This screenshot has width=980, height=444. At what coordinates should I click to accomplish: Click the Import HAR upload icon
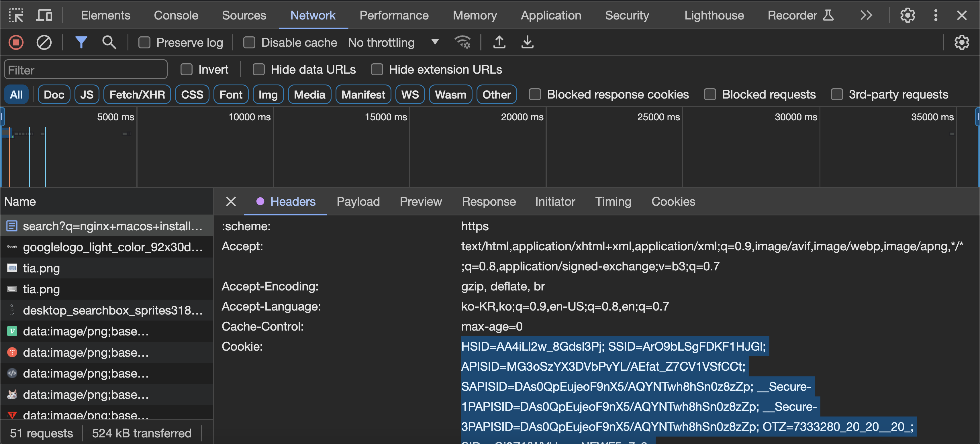click(x=499, y=42)
